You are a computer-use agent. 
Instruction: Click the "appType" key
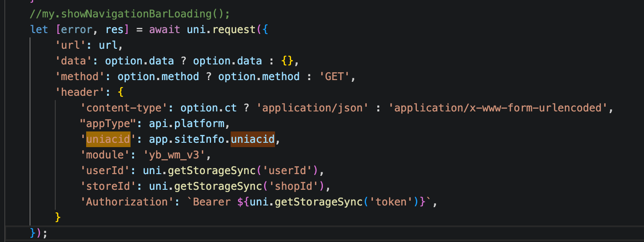(x=108, y=124)
